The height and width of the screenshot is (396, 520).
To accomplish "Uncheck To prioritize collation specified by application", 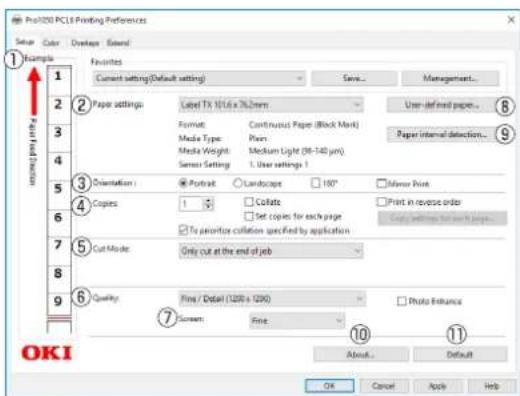I will point(183,230).
